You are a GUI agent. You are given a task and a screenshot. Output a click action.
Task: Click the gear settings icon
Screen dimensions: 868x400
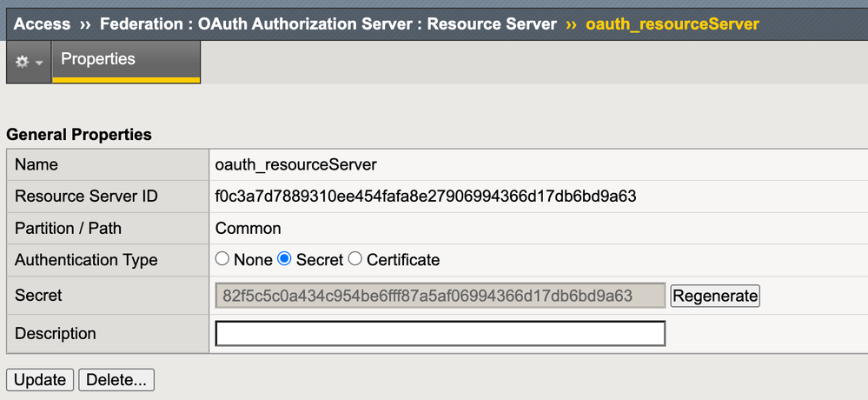(x=23, y=63)
